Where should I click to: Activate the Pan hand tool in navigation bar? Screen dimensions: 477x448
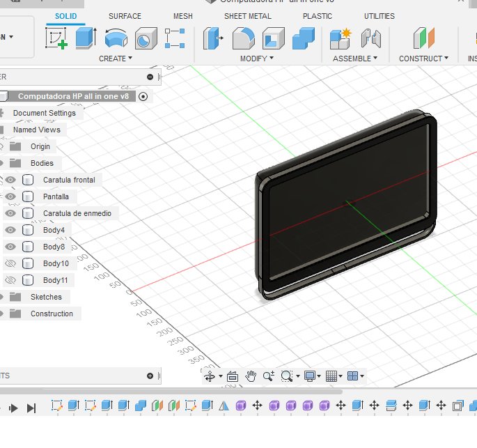pos(251,376)
